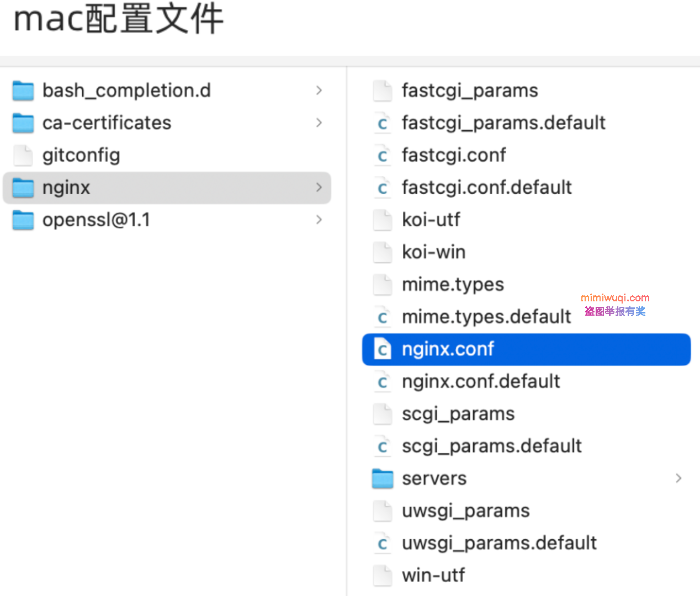Select fastcgi.conf.default file name
The height and width of the screenshot is (596, 700).
point(487,188)
